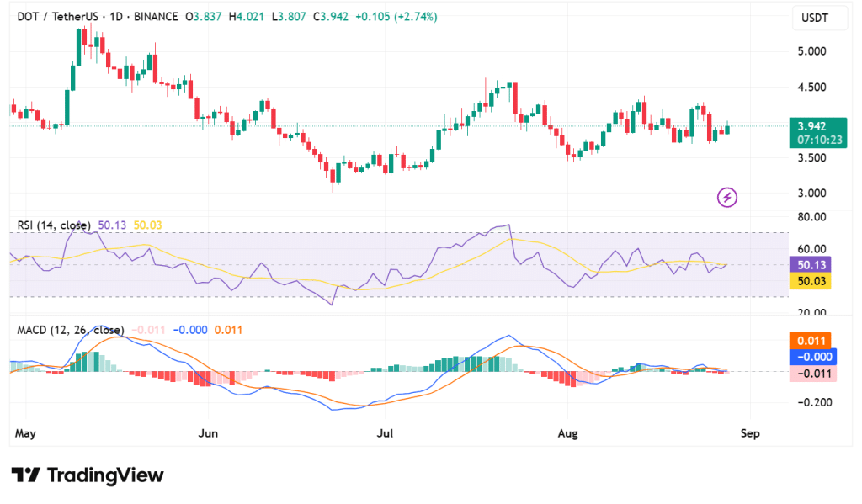Click the orange 0.011 MACD signal tag
The image size is (862, 504).
pos(811,341)
